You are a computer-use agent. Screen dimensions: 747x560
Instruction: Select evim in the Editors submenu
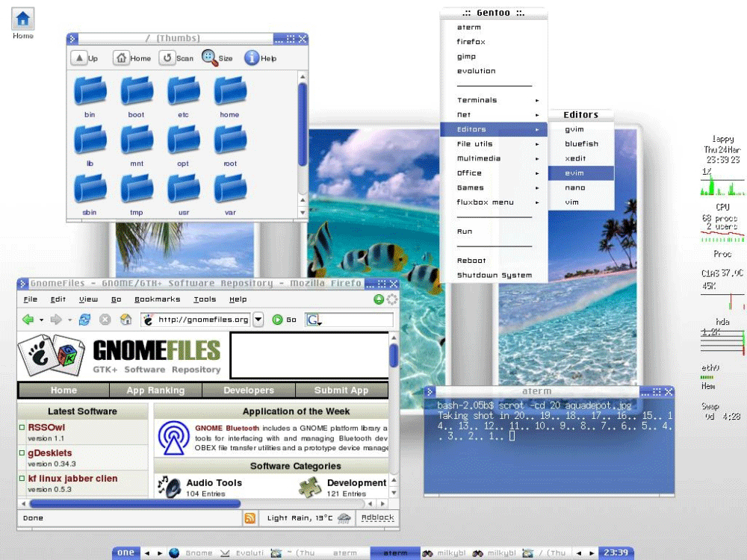pos(580,173)
